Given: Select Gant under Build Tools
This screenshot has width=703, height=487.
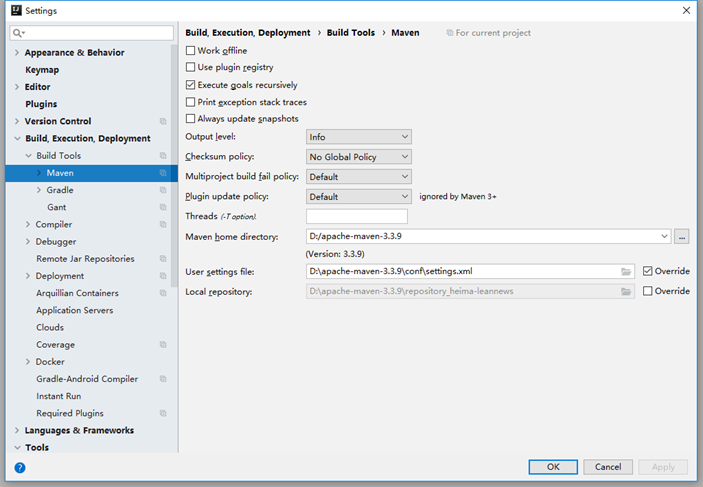Looking at the screenshot, I should point(56,207).
